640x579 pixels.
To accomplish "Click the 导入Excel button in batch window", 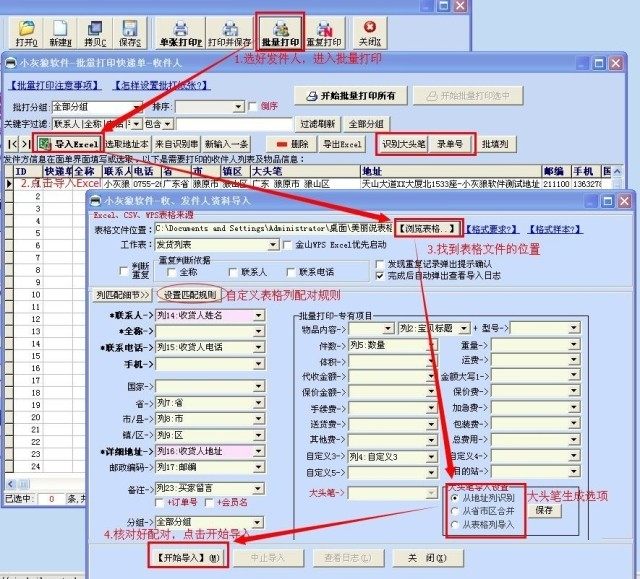I will [x=69, y=144].
